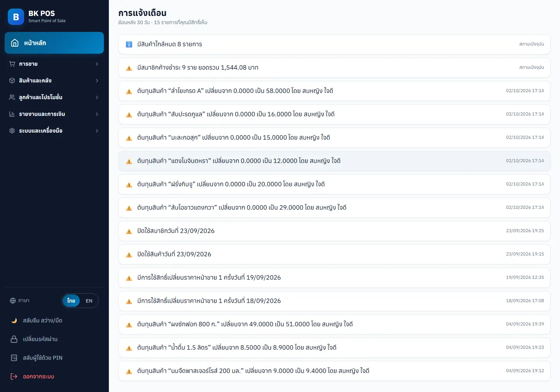Click the warning icon beside ปิดใช้สินค้าวันที่ 23/09/2026
The height and width of the screenshot is (392, 560).
pos(129,255)
